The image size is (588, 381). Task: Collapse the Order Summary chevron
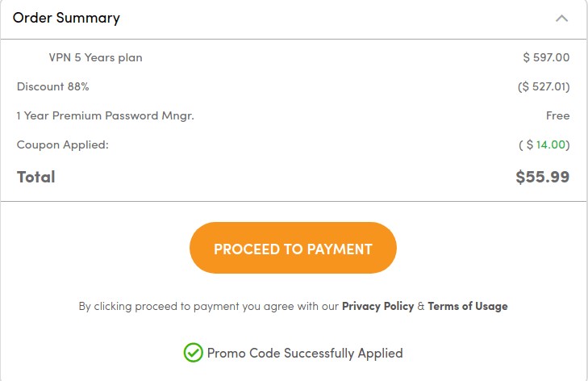click(562, 18)
